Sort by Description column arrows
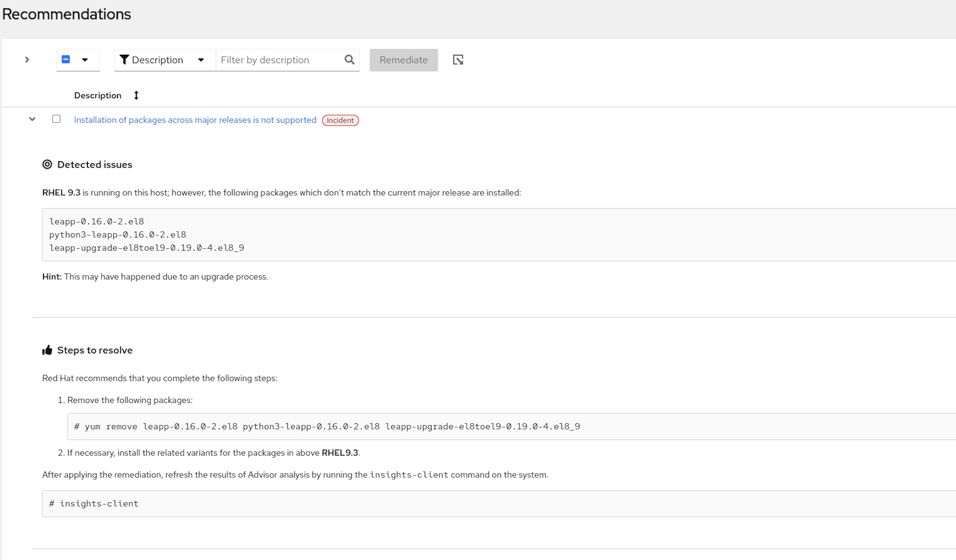The image size is (956, 560). tap(136, 95)
